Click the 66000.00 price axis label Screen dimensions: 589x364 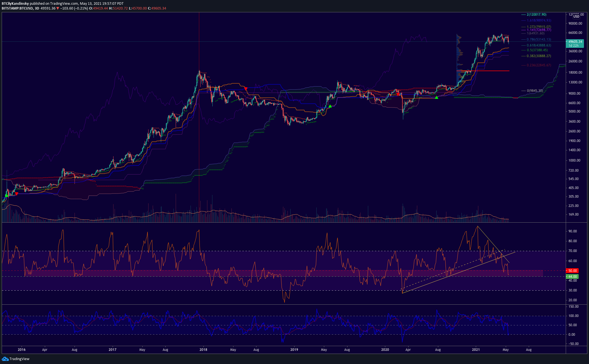(x=575, y=33)
